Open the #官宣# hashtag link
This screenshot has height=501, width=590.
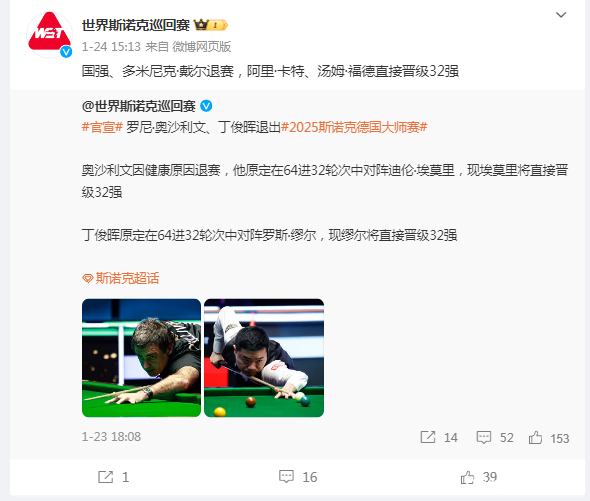tap(102, 127)
